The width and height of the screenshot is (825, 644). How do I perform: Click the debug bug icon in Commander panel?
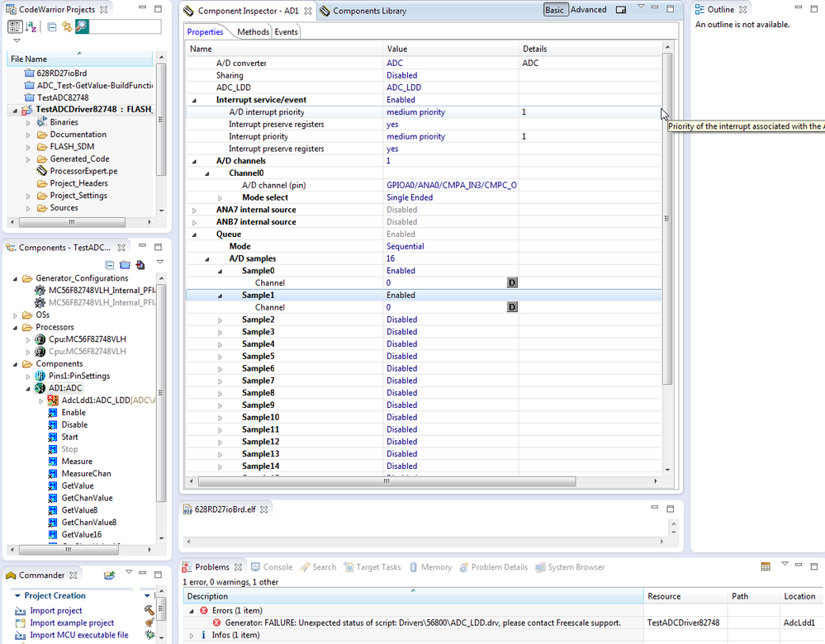click(x=149, y=634)
